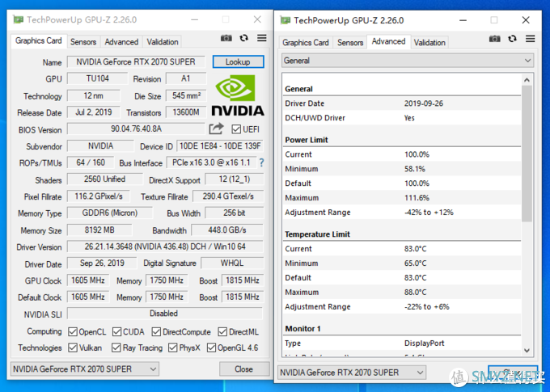Click Power Limit Adjustment Range -42% to +12%

tap(402, 212)
